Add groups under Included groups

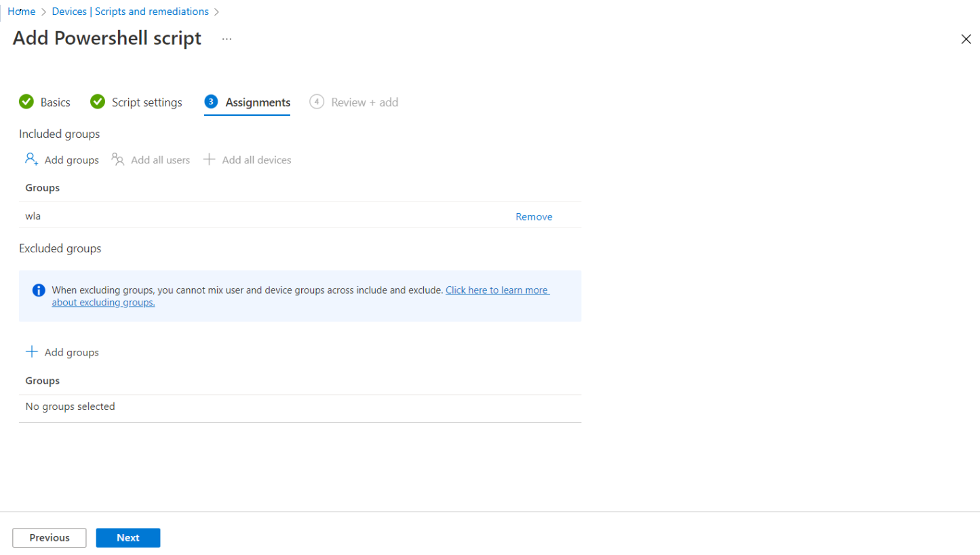pos(62,160)
